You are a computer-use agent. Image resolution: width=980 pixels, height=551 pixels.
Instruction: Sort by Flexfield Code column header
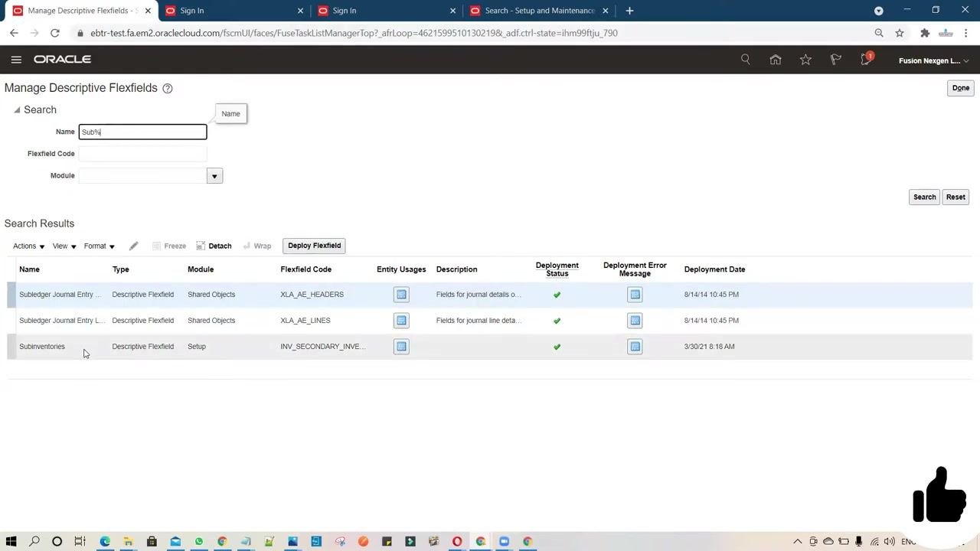(305, 269)
